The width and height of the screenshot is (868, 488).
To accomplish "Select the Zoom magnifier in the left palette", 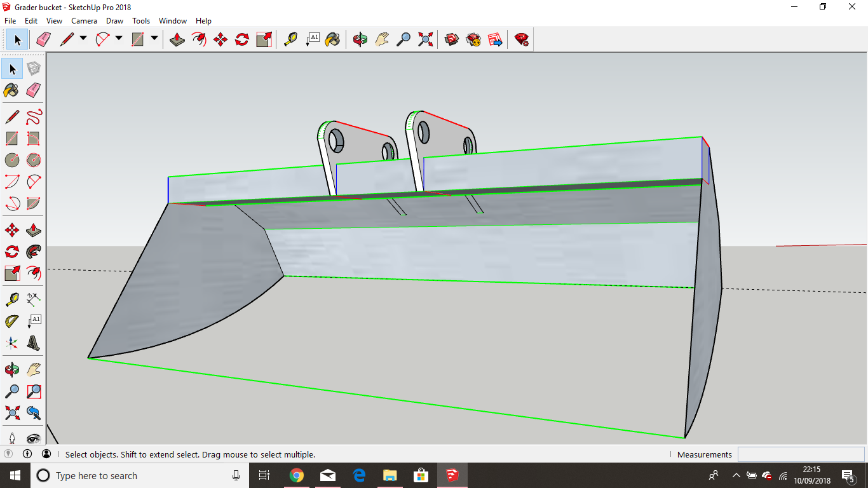I will (12, 391).
